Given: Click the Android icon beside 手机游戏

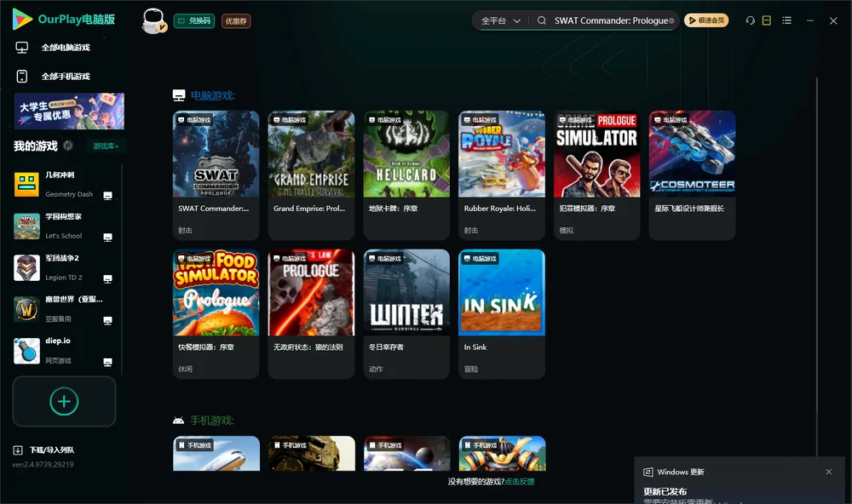Looking at the screenshot, I should [178, 421].
